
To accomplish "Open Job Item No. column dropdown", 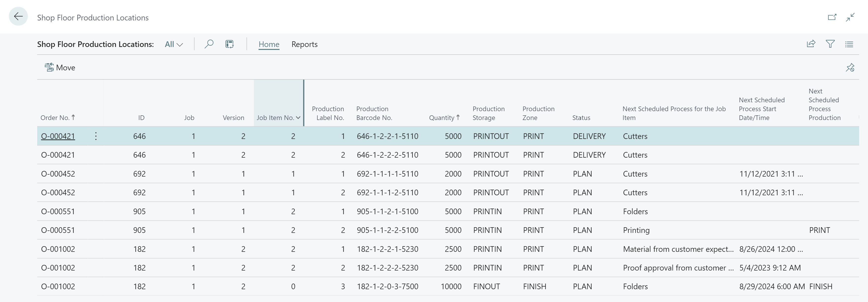I will pos(298,118).
